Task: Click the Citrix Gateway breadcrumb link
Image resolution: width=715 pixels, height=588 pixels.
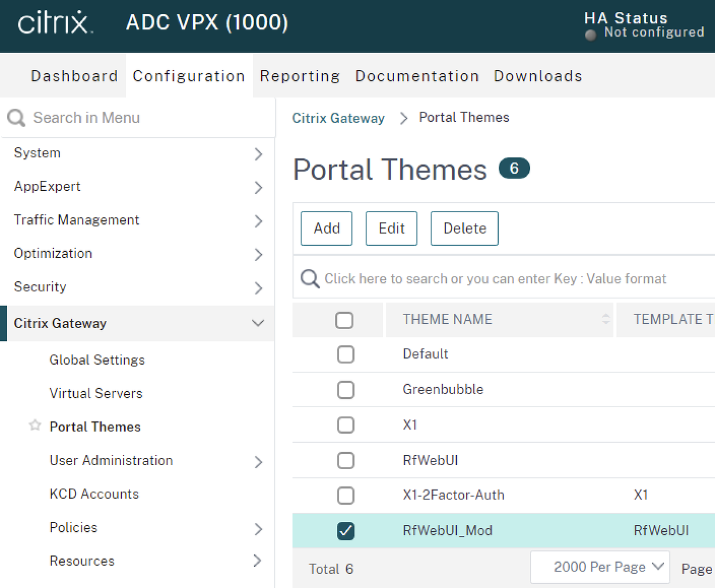Action: pos(338,118)
